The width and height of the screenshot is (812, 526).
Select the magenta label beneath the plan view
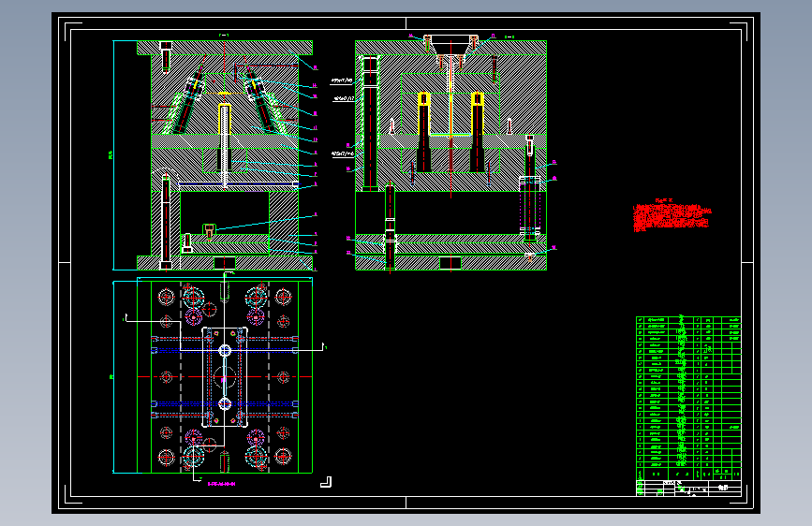(x=222, y=484)
